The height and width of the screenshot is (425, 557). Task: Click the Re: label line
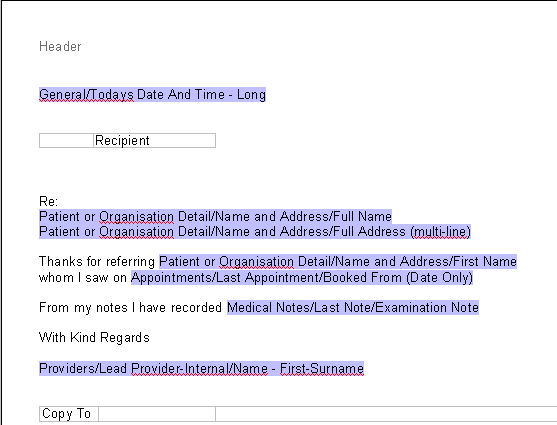tap(48, 201)
